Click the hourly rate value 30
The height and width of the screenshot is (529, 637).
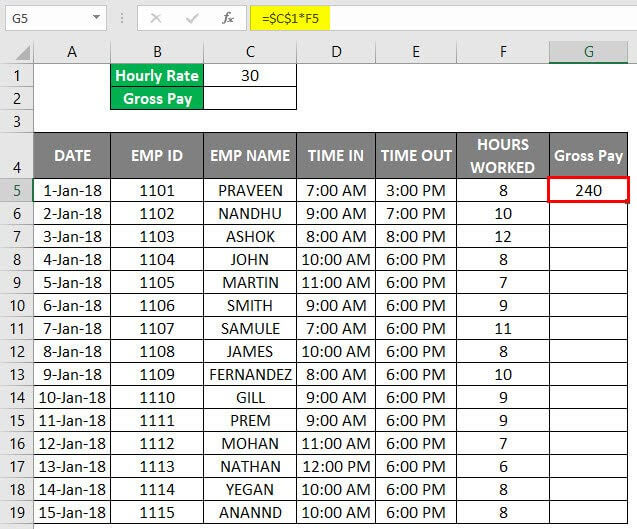click(x=250, y=75)
